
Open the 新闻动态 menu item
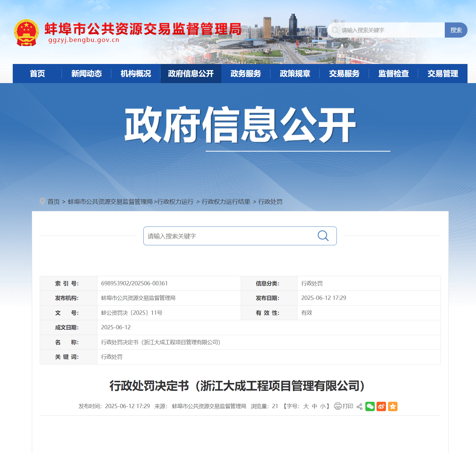(86, 74)
